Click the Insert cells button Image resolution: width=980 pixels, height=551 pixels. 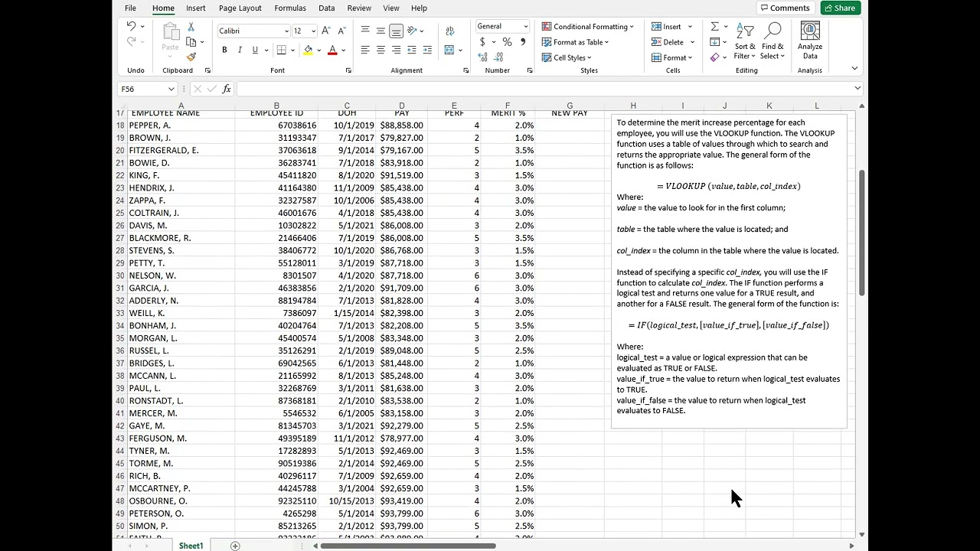671,27
